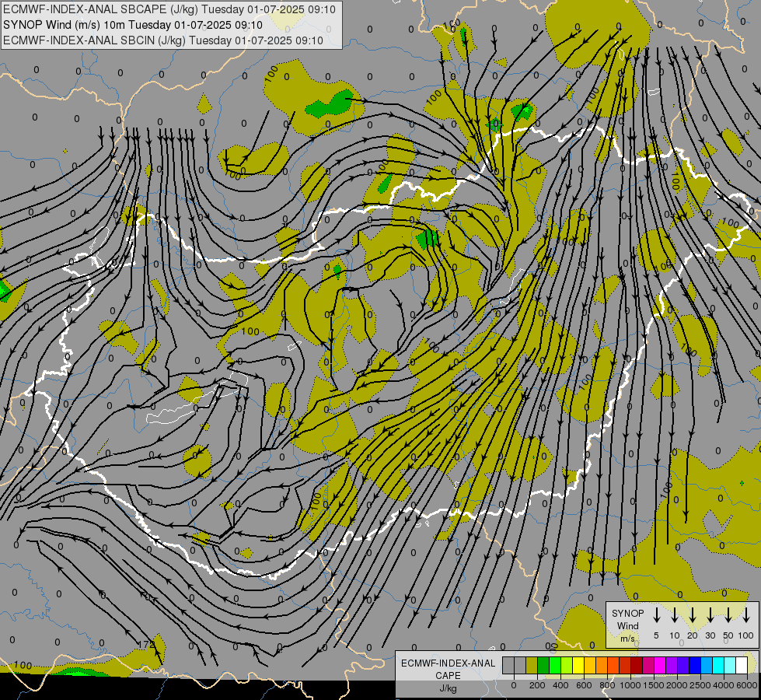Click the 0 tick label under CAPE color bar
761x700 pixels.
[514, 685]
